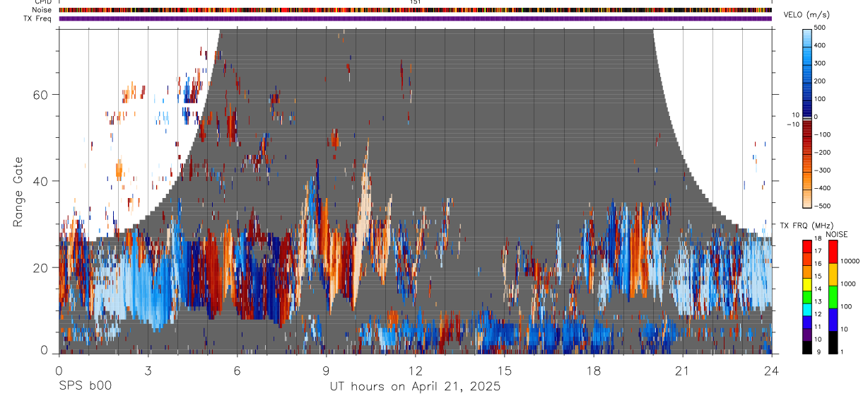Click the 24 hour tick label on time axis
Viewport: 868px width, 401px height.
pos(772,371)
